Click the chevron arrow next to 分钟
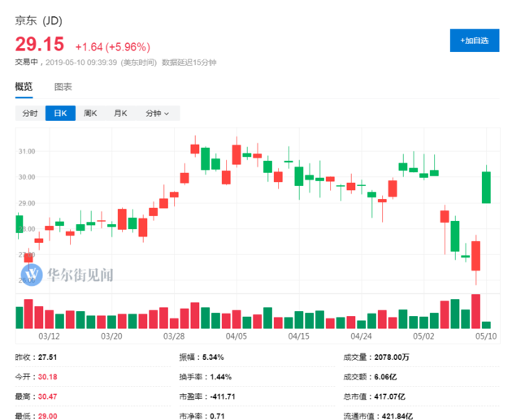 (x=167, y=114)
